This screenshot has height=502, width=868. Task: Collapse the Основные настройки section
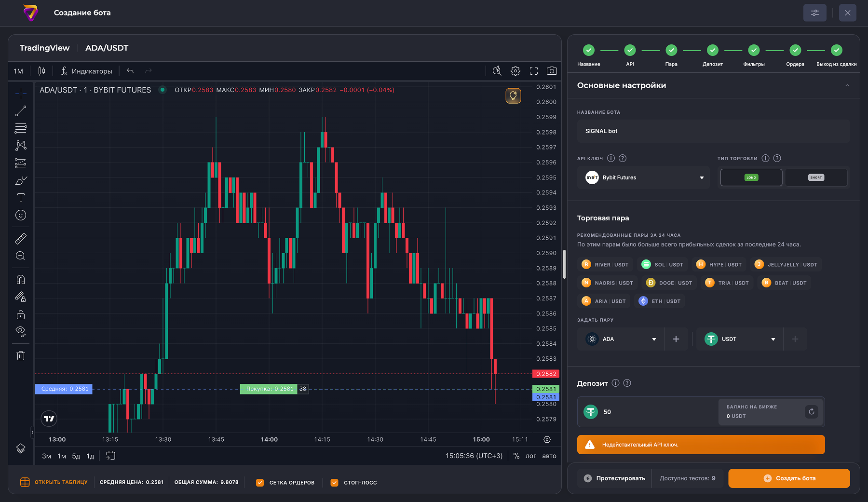(x=847, y=85)
